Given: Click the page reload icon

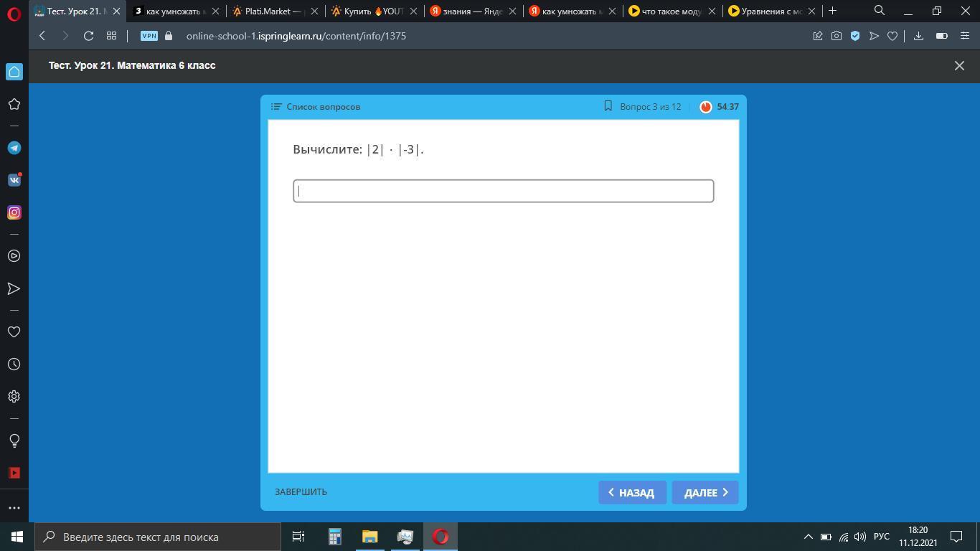Looking at the screenshot, I should 88,36.
